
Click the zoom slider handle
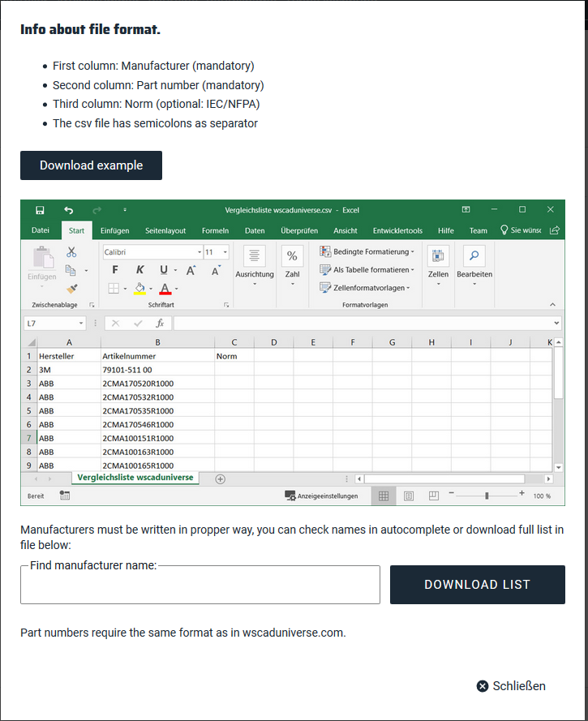(487, 496)
